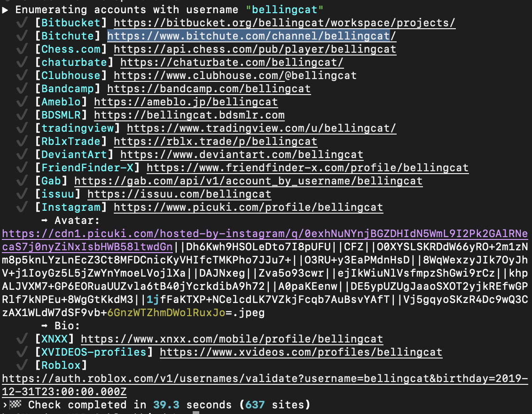This screenshot has height=414, width=532.
Task: Click the Avatar: label
Action: [x=77, y=221]
